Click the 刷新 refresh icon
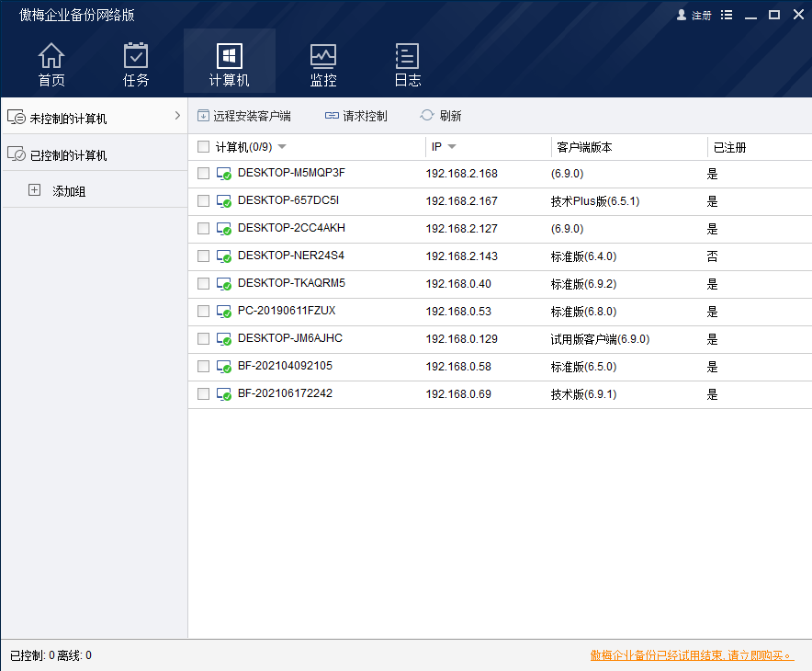The width and height of the screenshot is (812, 671). [427, 116]
